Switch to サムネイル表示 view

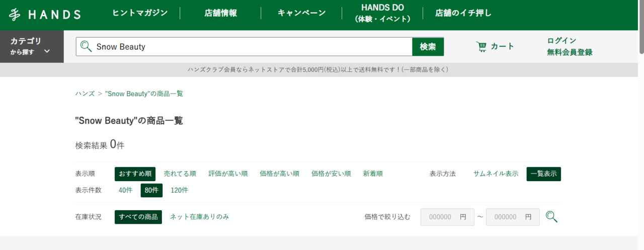pyautogui.click(x=496, y=174)
